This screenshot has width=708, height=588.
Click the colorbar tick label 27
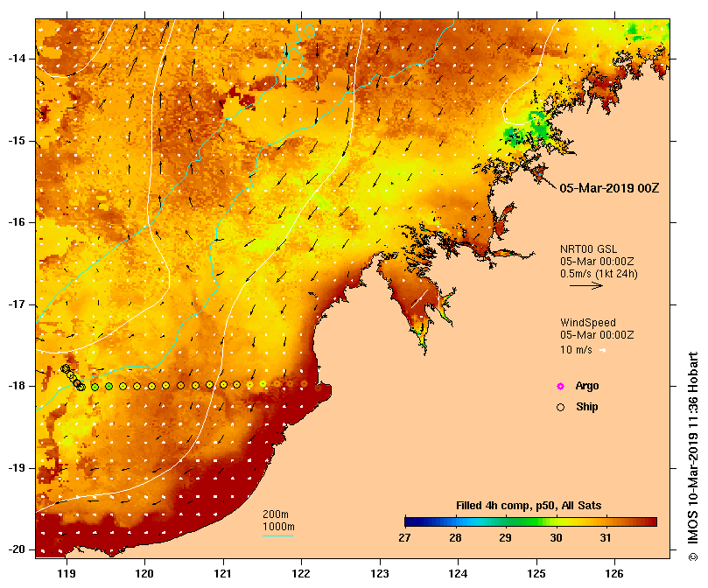404,538
